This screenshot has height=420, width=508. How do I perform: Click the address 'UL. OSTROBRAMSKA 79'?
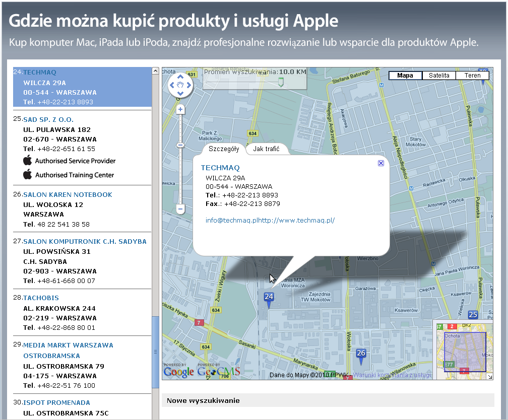(64, 367)
